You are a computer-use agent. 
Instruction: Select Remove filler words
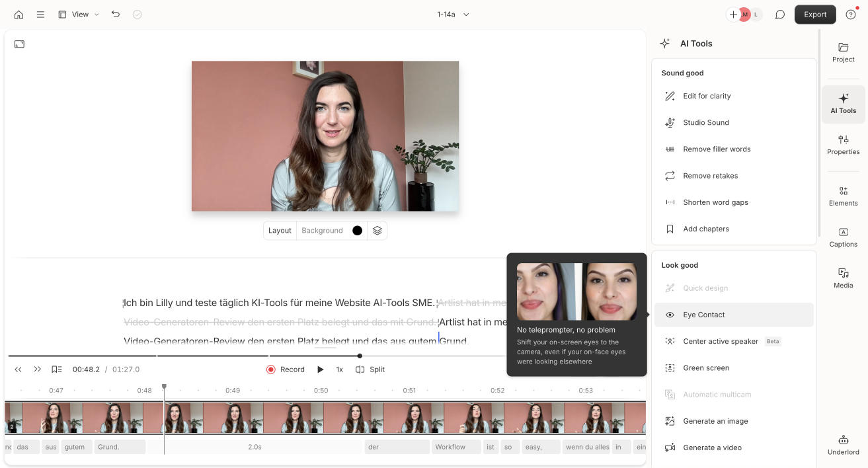point(734,149)
